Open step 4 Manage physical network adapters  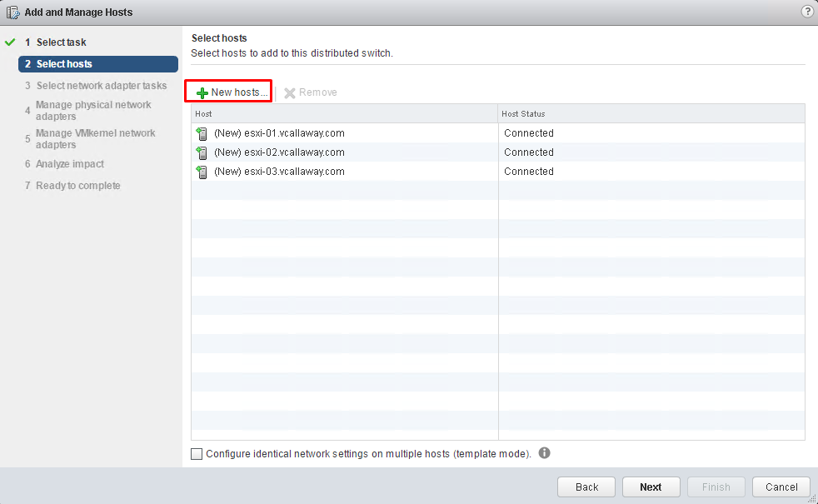click(88, 111)
